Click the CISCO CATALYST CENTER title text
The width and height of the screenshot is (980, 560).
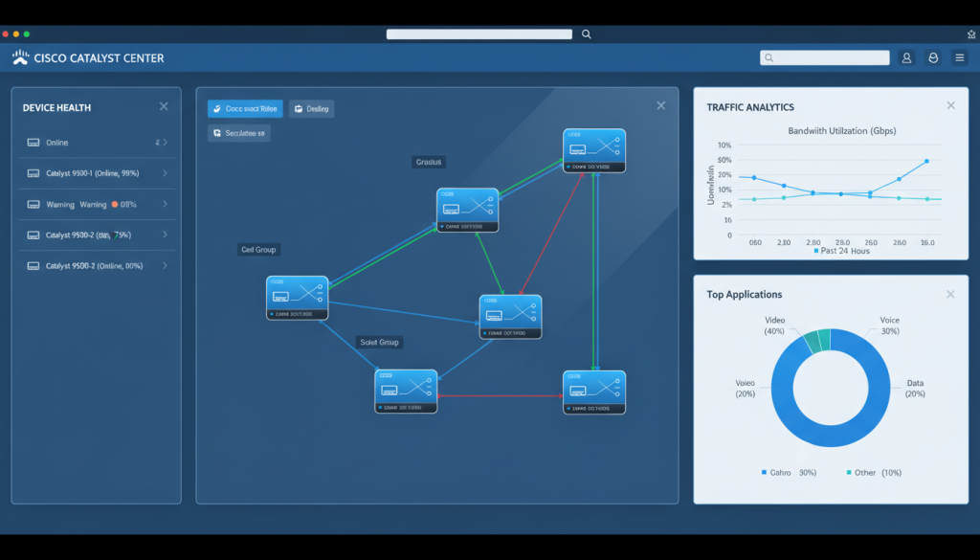99,58
